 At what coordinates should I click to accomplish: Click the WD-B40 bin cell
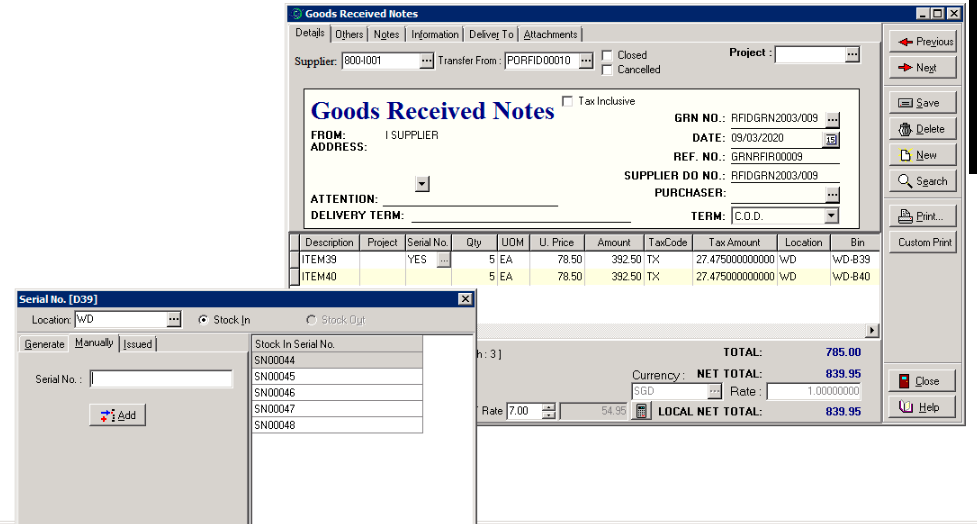click(854, 277)
